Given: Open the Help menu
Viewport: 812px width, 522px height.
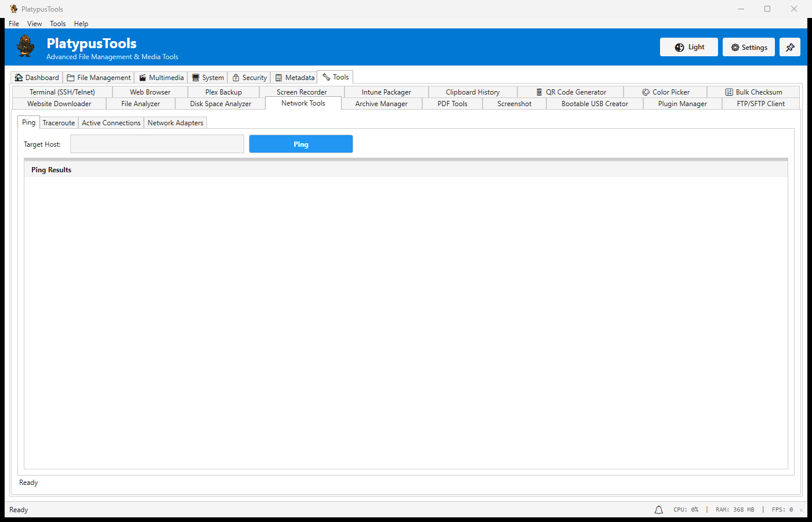Looking at the screenshot, I should 81,23.
